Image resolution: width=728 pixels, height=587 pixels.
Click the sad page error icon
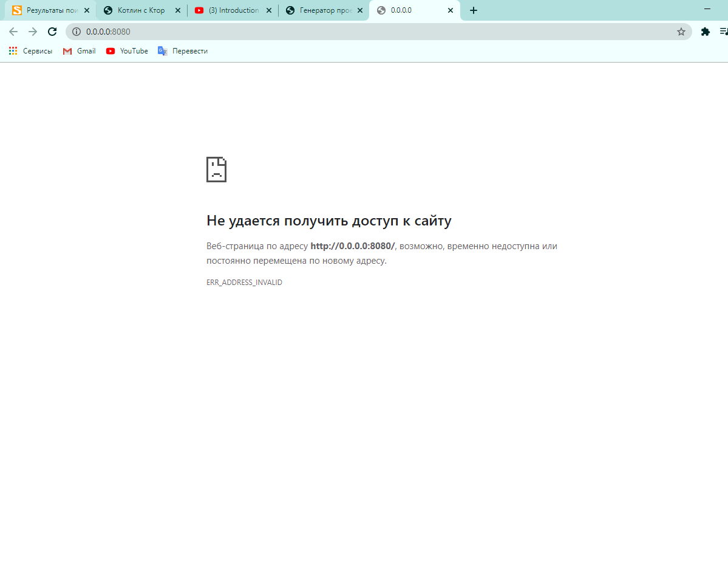(216, 170)
